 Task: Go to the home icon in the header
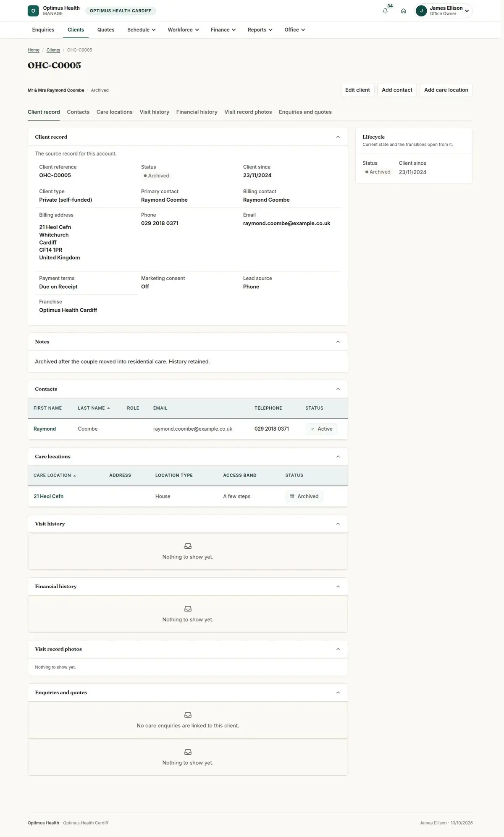pyautogui.click(x=403, y=11)
